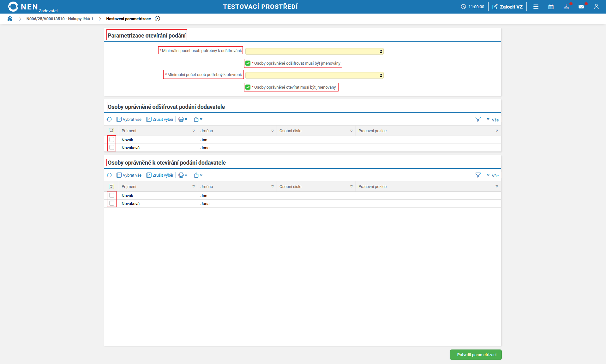This screenshot has width=606, height=364.
Task: Go to N006/25/V00013510 Nákupy léků breadcrumb
Action: 60,19
